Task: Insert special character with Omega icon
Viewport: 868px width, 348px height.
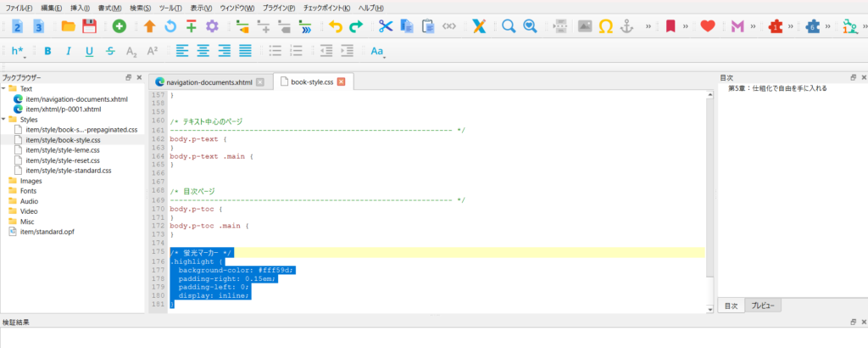Action: 606,26
